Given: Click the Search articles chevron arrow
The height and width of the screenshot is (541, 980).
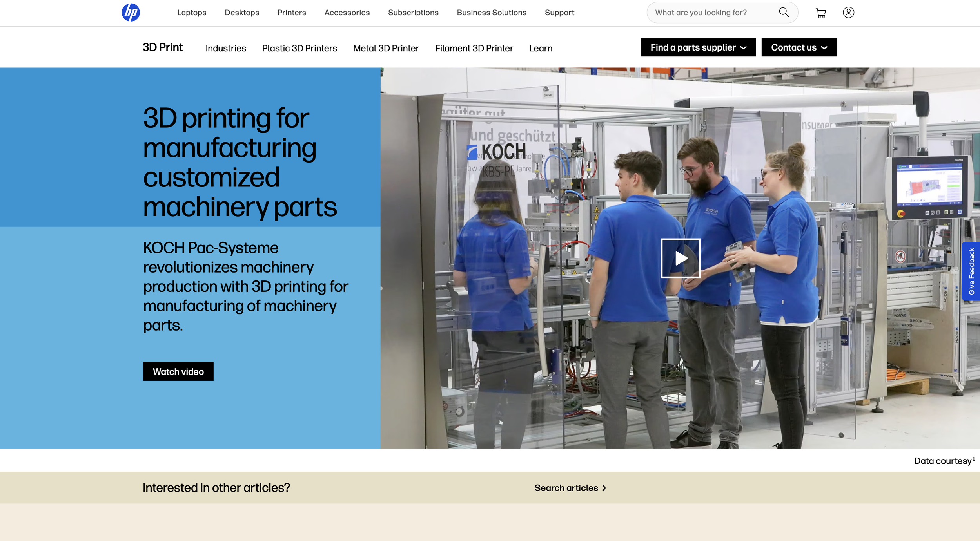Looking at the screenshot, I should 604,488.
